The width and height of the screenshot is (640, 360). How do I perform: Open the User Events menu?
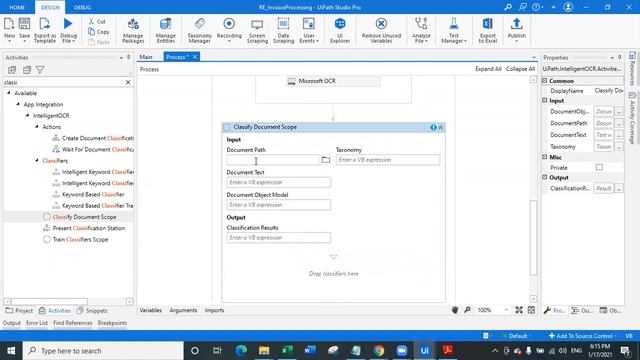click(x=309, y=30)
